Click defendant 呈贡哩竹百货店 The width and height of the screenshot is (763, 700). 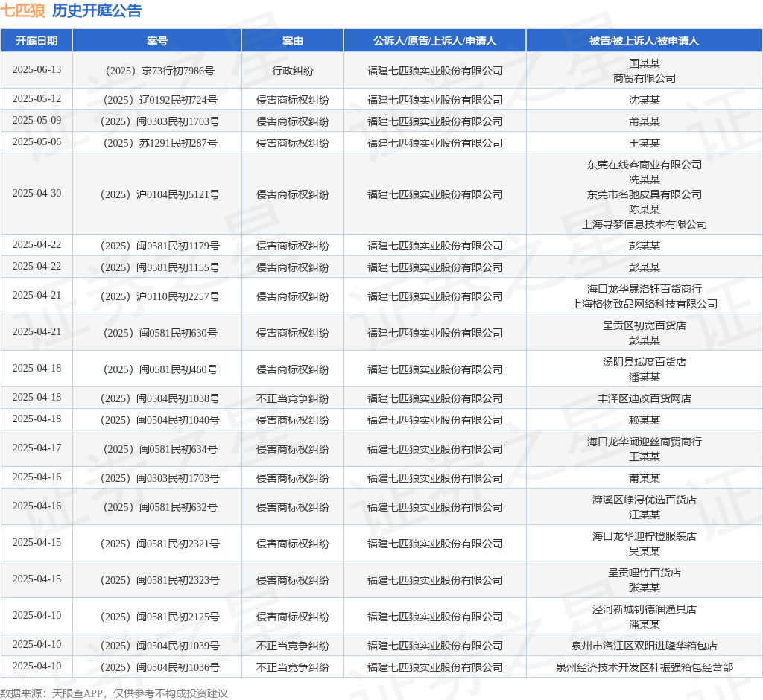(x=645, y=573)
